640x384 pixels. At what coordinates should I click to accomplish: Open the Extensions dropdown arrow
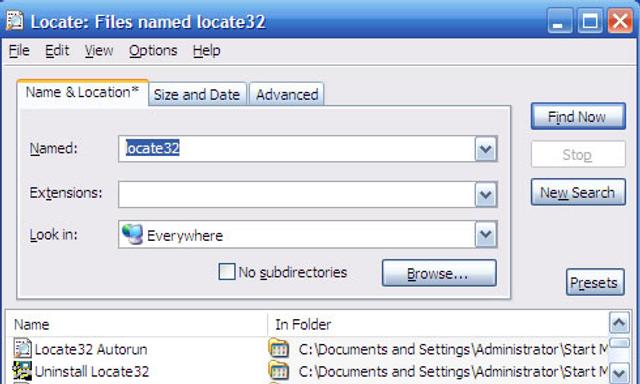click(486, 194)
